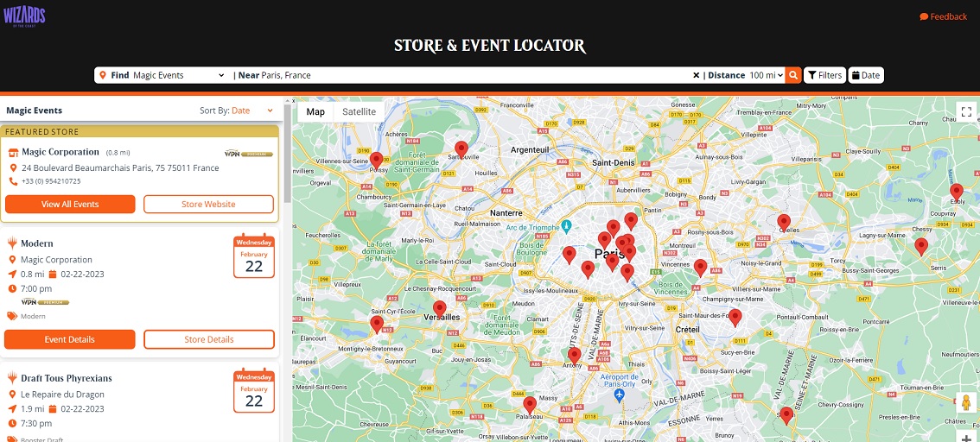980x442 pixels.
Task: Expand the Sort By Date dropdown
Action: 252,110
